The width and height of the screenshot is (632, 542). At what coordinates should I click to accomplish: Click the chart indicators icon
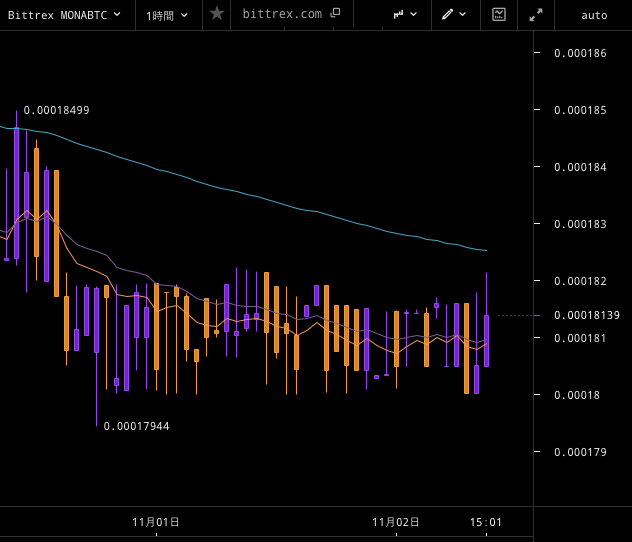tap(499, 15)
